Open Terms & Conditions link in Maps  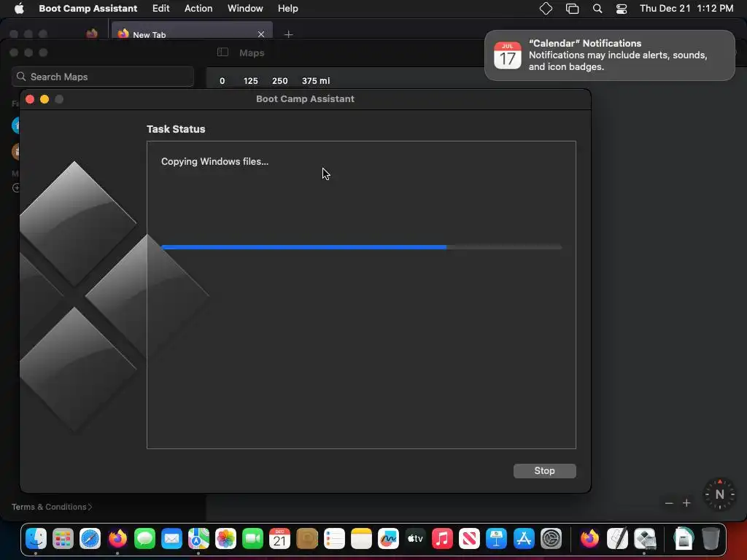coord(52,507)
